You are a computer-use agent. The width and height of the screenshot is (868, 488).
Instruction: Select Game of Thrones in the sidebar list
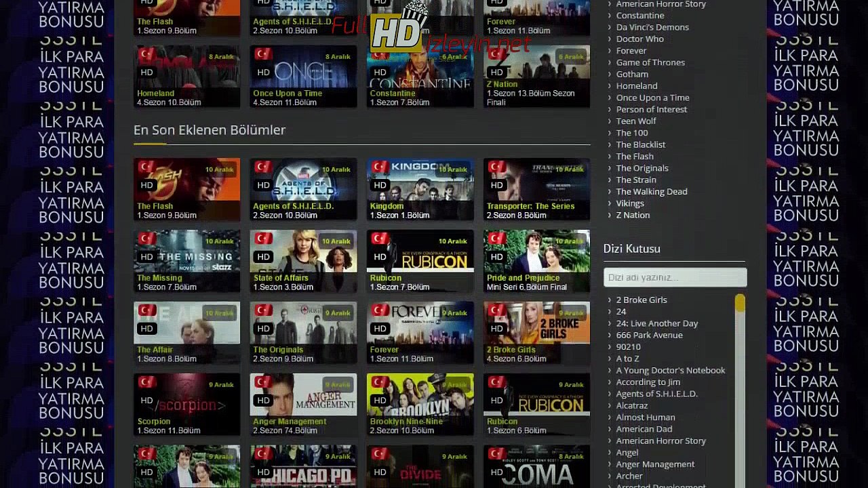coord(650,62)
